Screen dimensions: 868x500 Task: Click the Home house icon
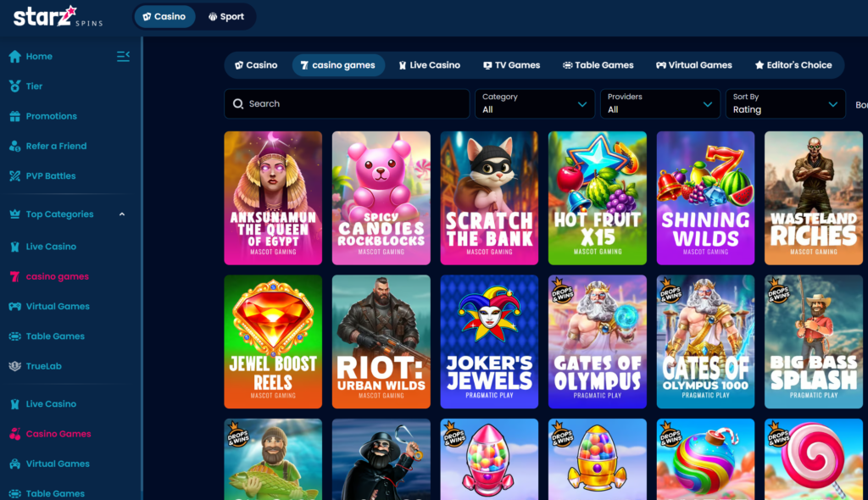tap(15, 57)
